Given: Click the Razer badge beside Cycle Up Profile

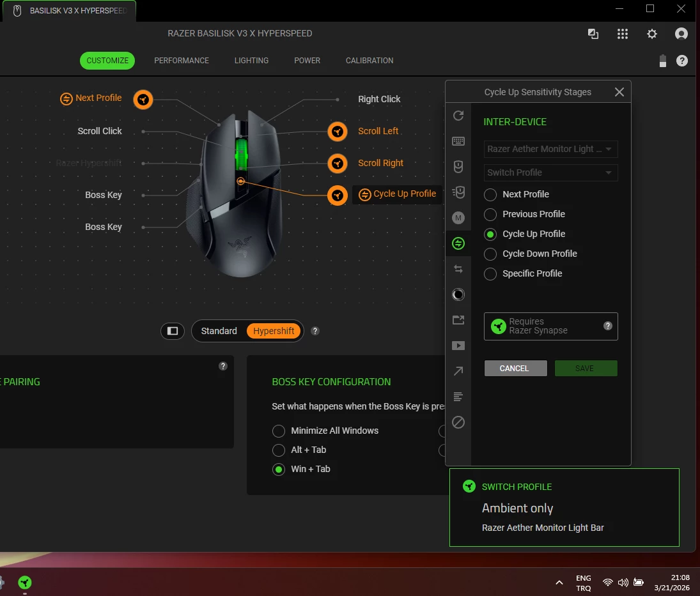Looking at the screenshot, I should [x=338, y=195].
